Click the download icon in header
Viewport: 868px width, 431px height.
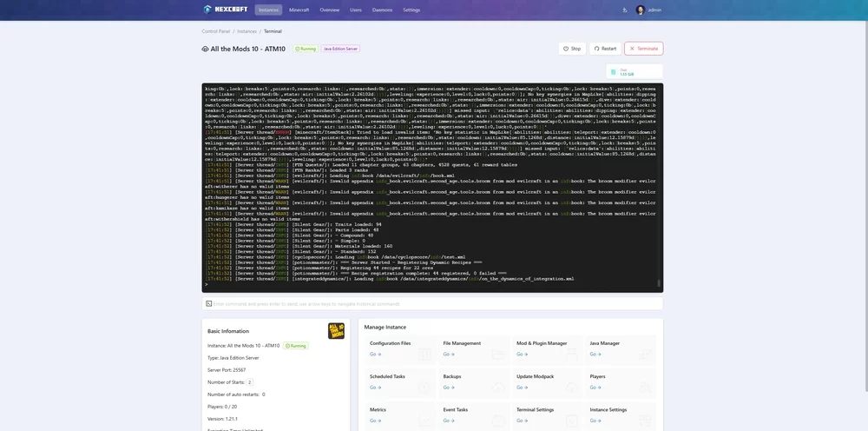pos(625,10)
